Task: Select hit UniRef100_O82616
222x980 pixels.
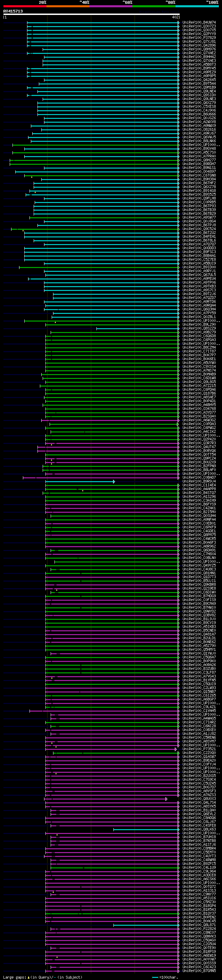Action: 199,129
